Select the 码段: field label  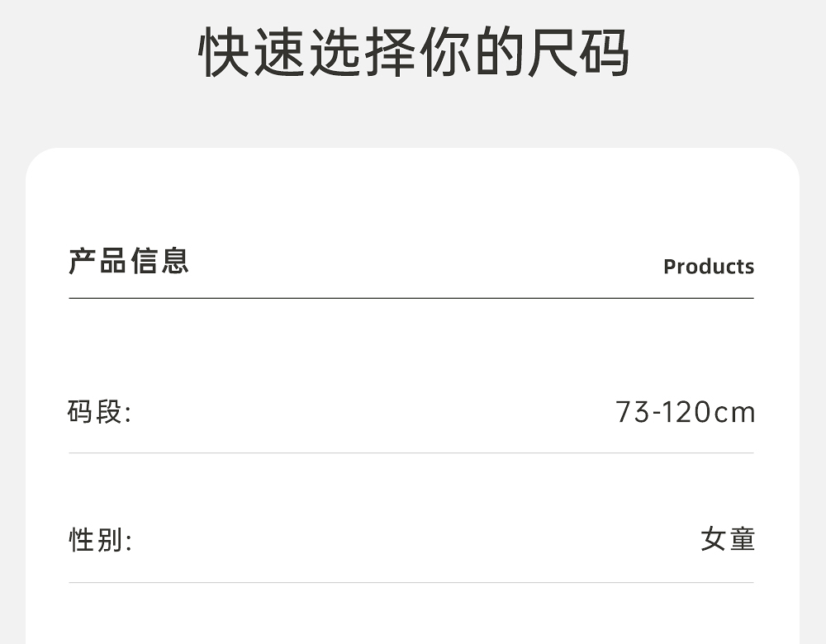coord(99,411)
